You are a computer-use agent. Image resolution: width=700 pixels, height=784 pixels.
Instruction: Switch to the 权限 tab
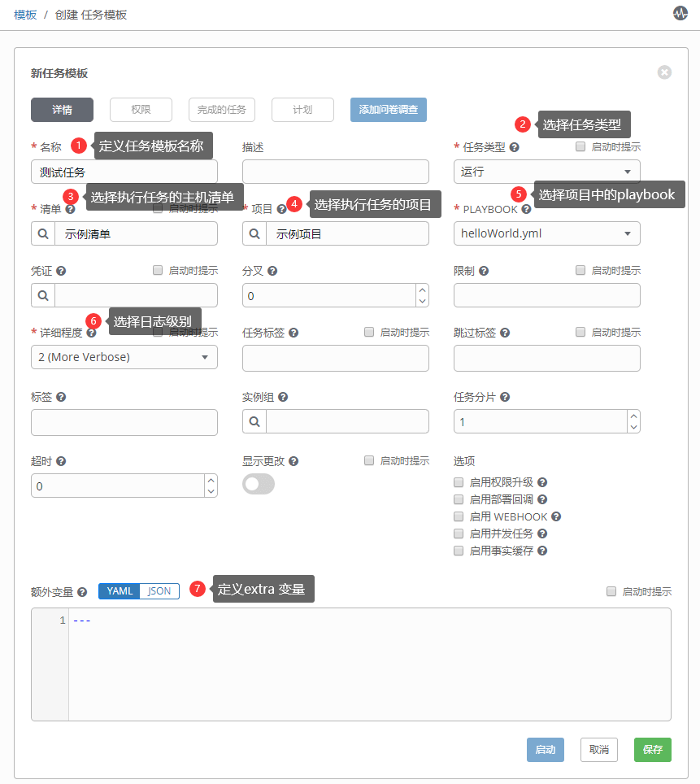[141, 110]
